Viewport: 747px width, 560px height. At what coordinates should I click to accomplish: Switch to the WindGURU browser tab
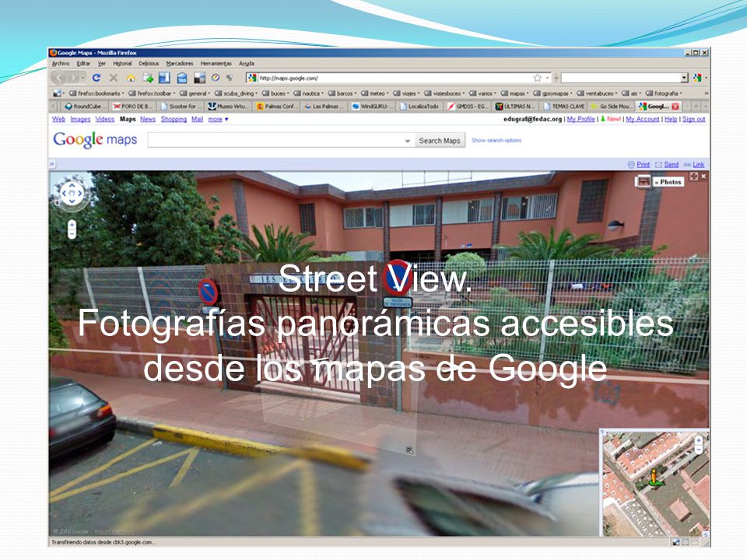pyautogui.click(x=370, y=107)
